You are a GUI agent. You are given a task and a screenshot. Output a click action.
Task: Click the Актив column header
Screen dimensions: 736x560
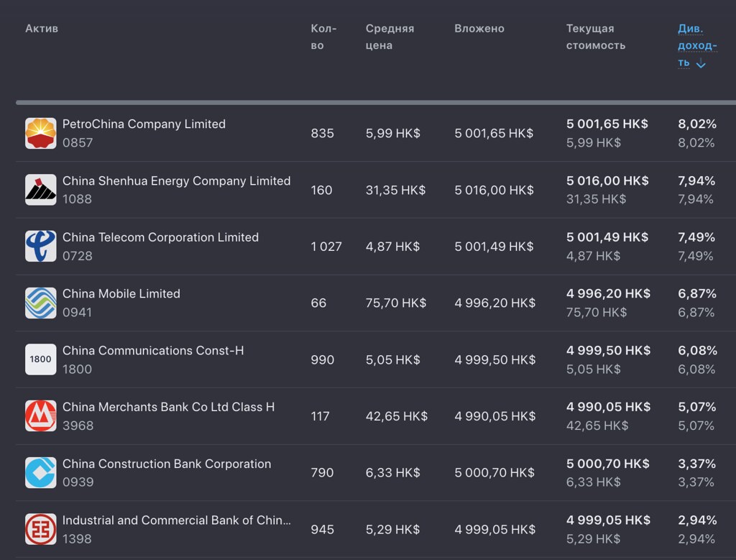tap(42, 29)
